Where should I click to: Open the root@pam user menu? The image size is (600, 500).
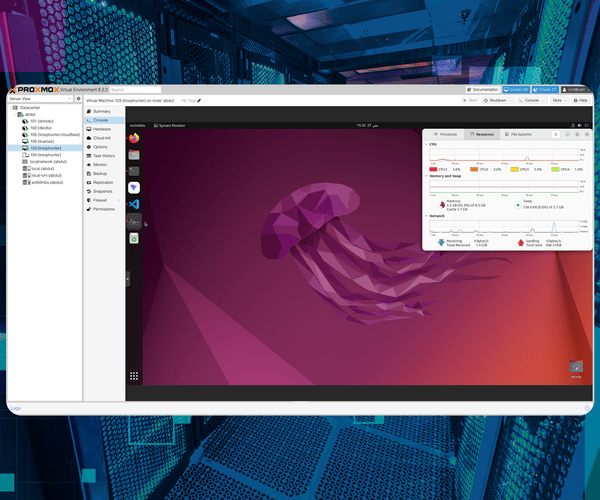click(x=576, y=90)
